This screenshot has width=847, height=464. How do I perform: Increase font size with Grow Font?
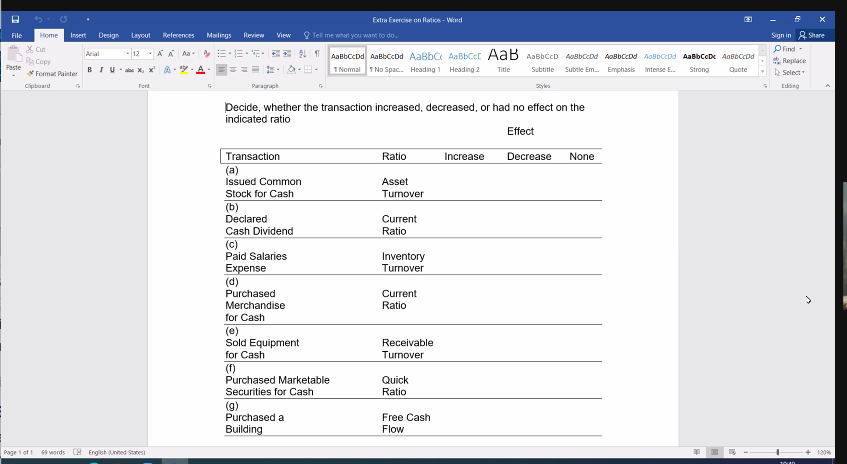160,53
